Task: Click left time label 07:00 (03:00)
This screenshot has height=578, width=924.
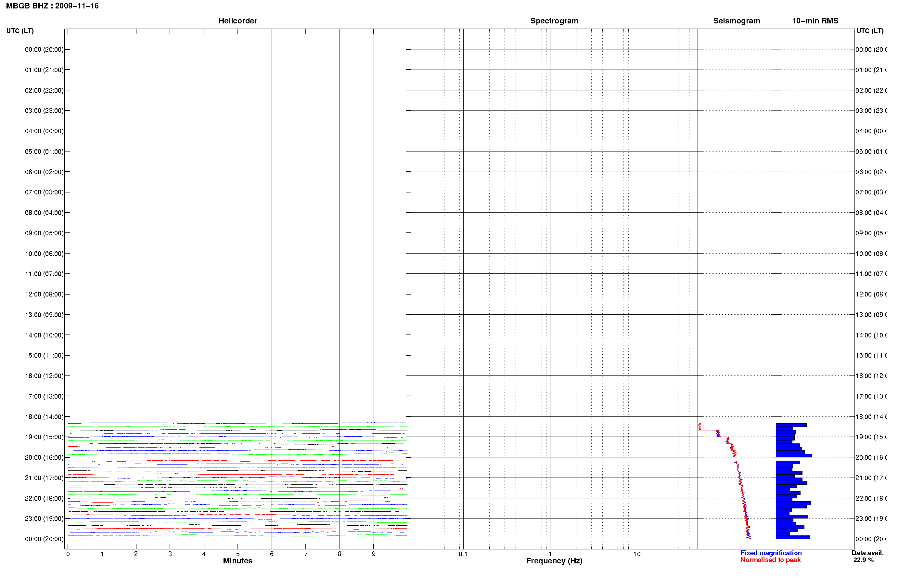Action: coord(44,192)
